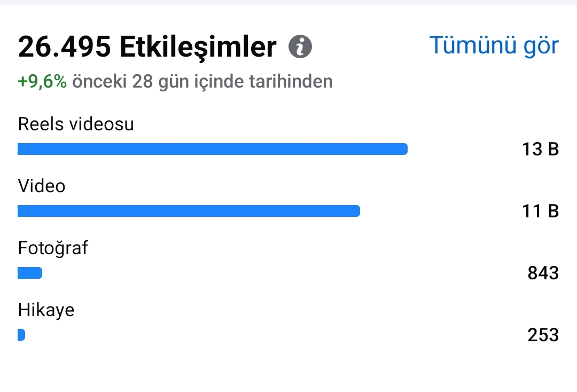Select the Reels videosu blue bar

click(x=212, y=149)
